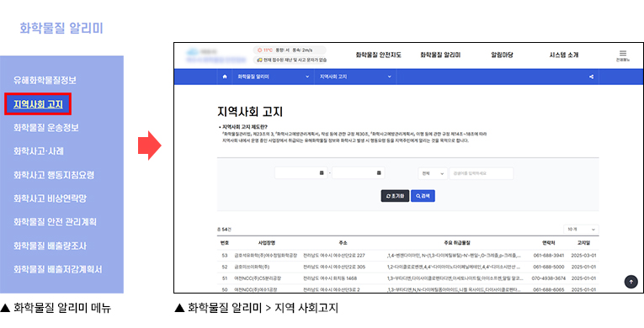Click the start date input field
644x328 pixels.
[301, 173]
